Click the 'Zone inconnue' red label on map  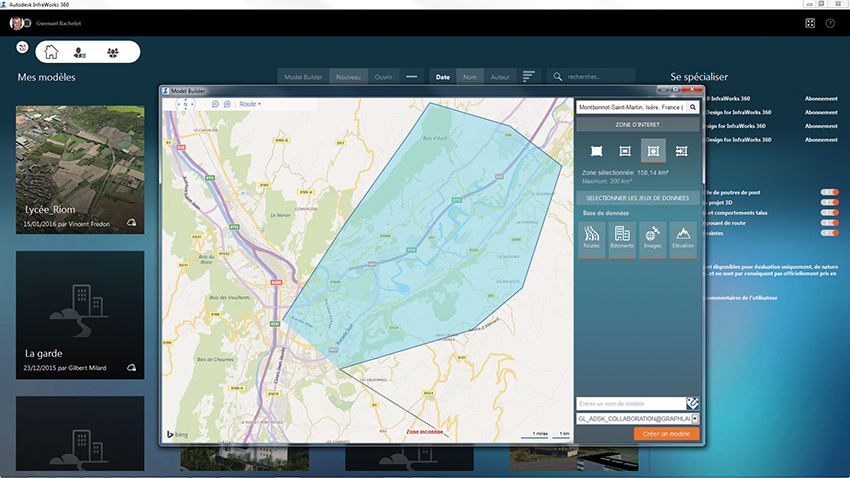424,432
